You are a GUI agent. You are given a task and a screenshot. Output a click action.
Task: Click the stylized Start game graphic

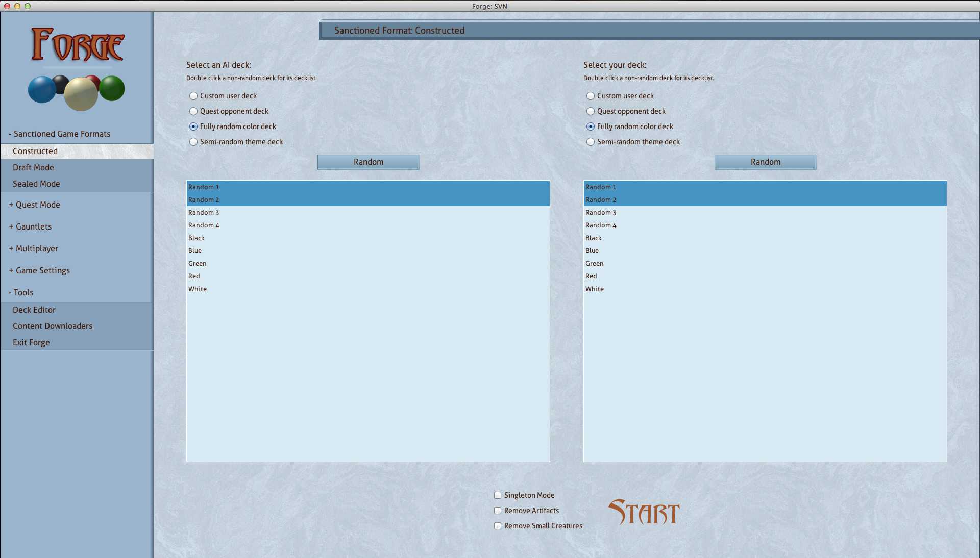click(x=644, y=512)
